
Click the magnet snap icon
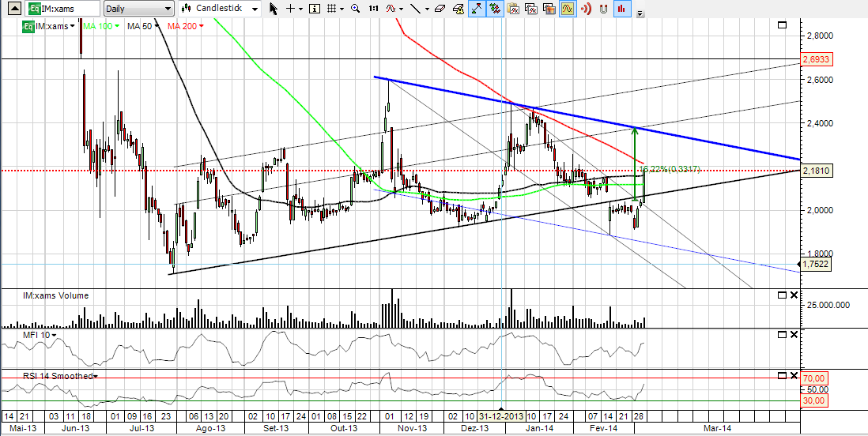coord(603,9)
